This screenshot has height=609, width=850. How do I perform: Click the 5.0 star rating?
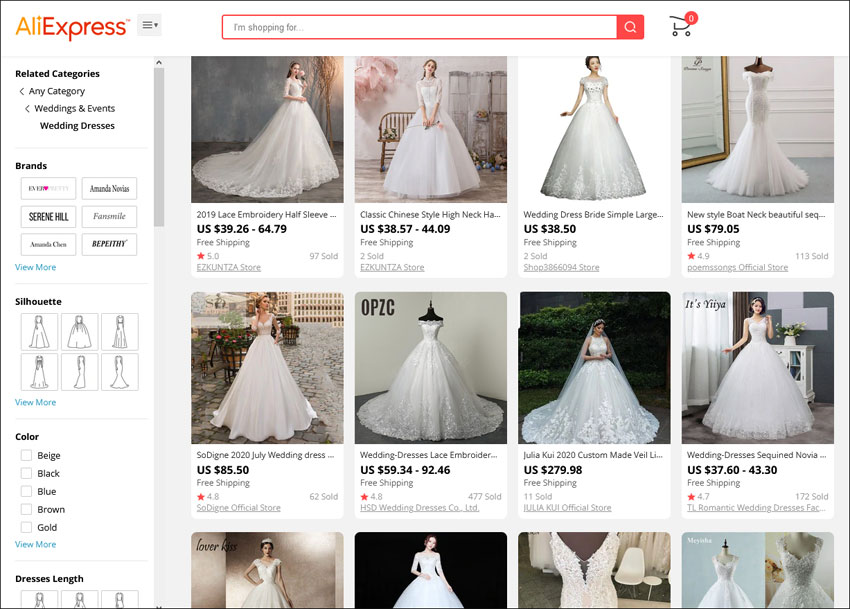208,256
